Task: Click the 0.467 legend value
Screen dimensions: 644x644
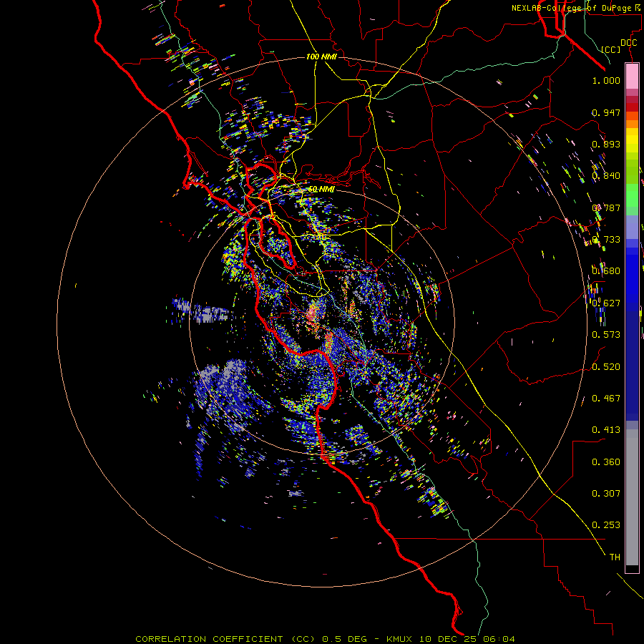Action: tap(606, 399)
